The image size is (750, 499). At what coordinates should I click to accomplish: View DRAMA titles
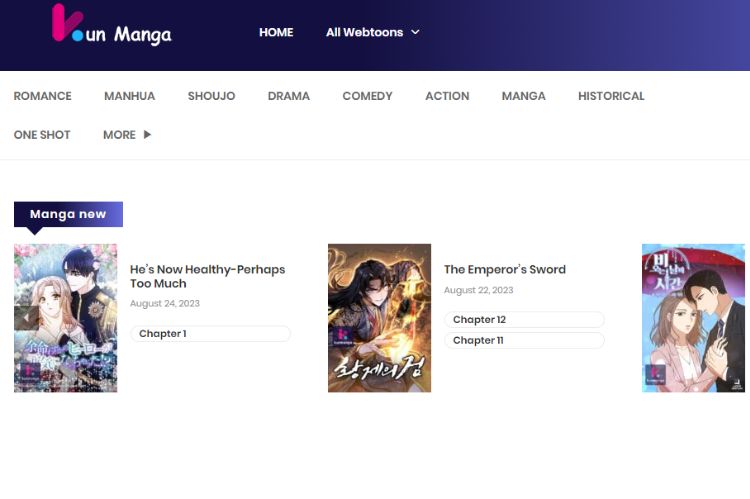(289, 96)
